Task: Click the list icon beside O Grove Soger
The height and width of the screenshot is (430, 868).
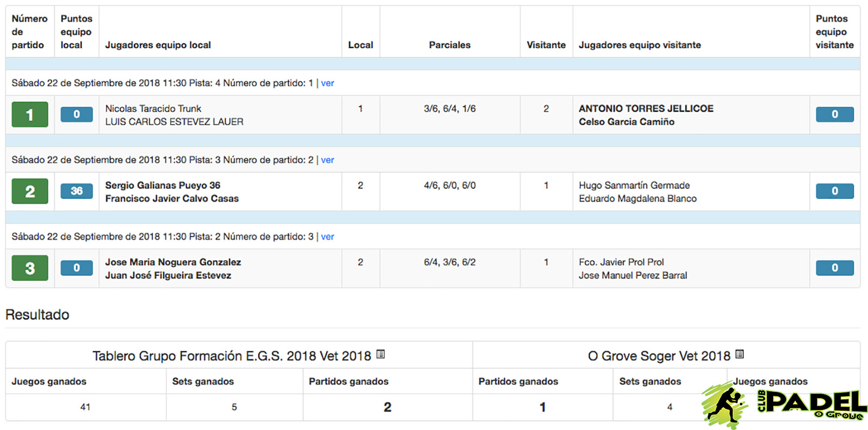Action: tap(739, 354)
